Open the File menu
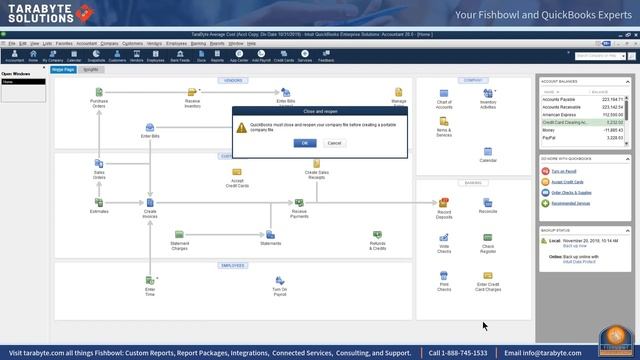This screenshot has height=360, width=640. click(x=12, y=43)
